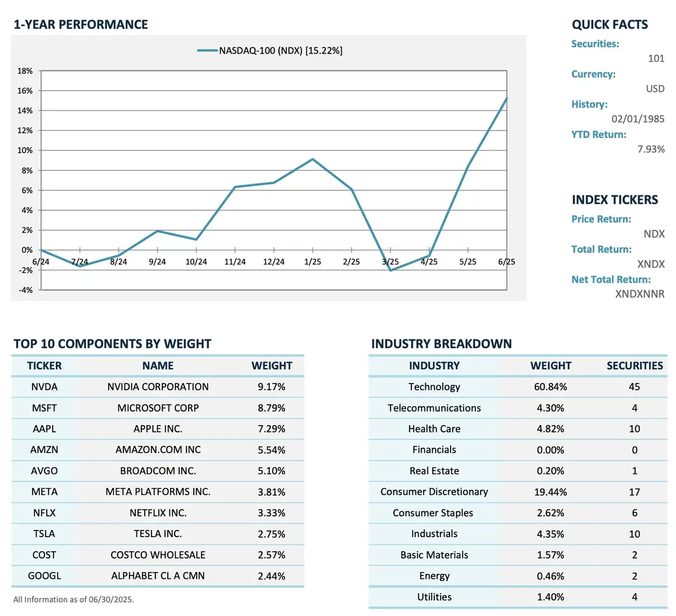This screenshot has width=676, height=616.
Task: Click the 'Price Return:' label
Action: [601, 219]
